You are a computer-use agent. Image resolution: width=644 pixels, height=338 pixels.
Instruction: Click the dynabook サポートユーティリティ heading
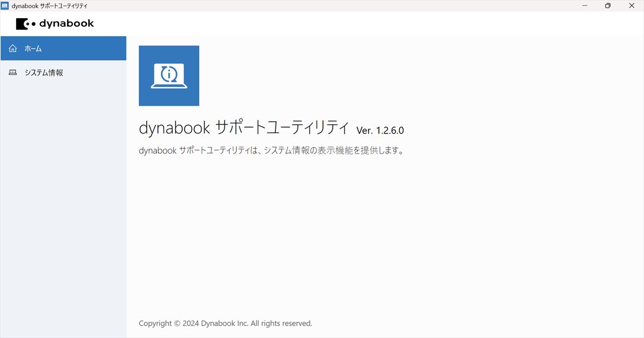[x=244, y=128]
